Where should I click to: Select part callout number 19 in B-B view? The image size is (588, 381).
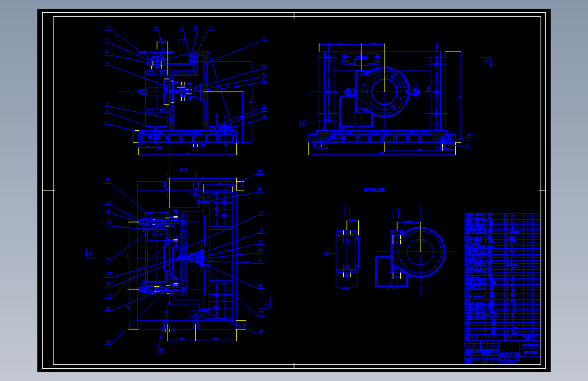click(x=109, y=342)
